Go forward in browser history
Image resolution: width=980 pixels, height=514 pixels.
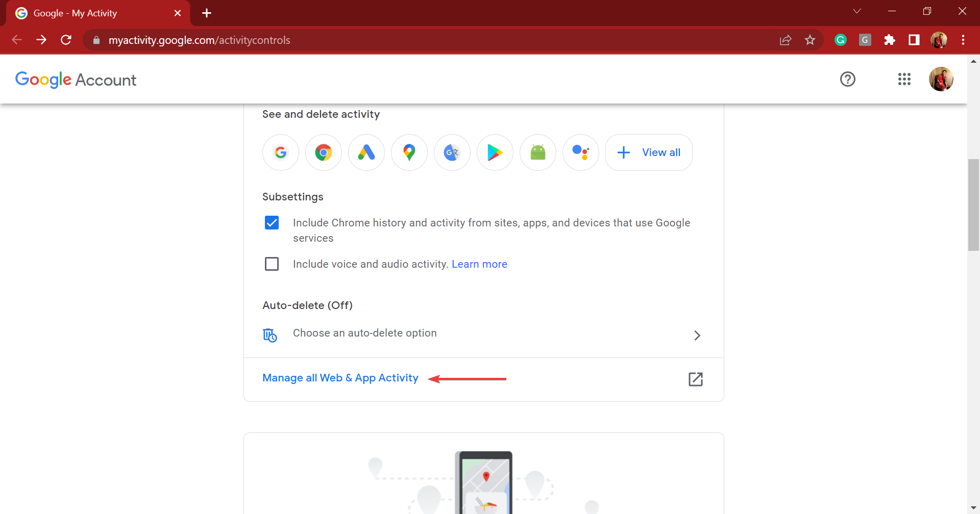41,40
